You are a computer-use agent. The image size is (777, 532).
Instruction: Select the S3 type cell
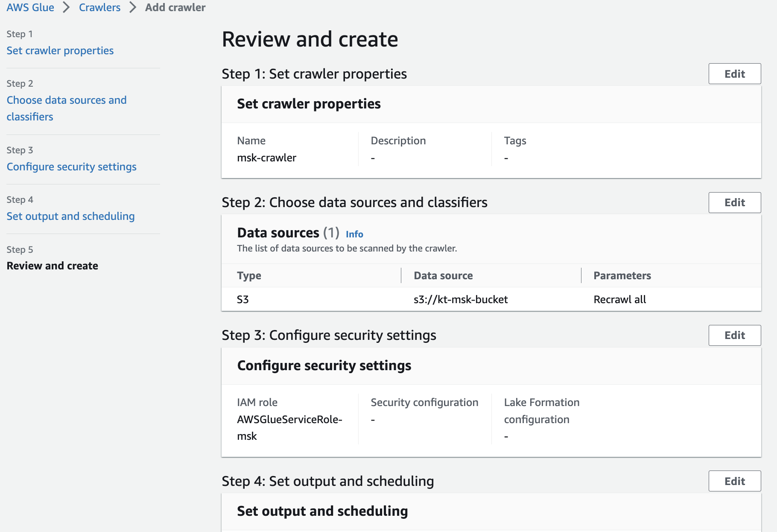click(x=243, y=299)
